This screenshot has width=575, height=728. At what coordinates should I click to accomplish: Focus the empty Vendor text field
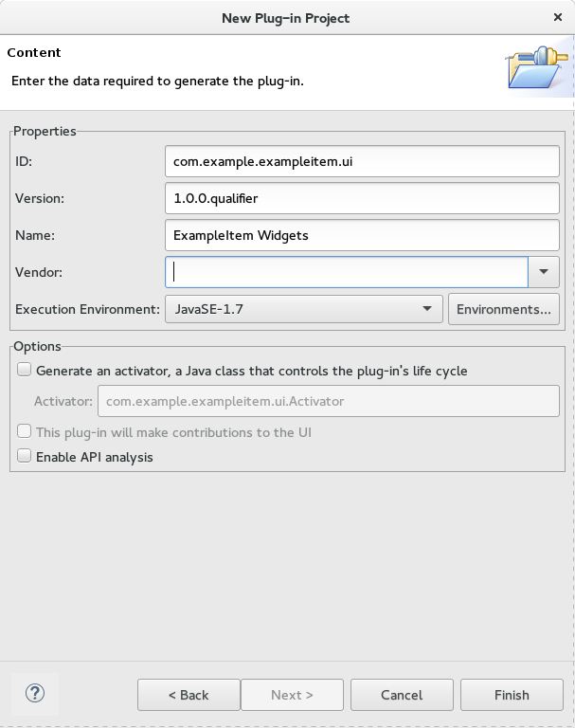click(x=347, y=272)
